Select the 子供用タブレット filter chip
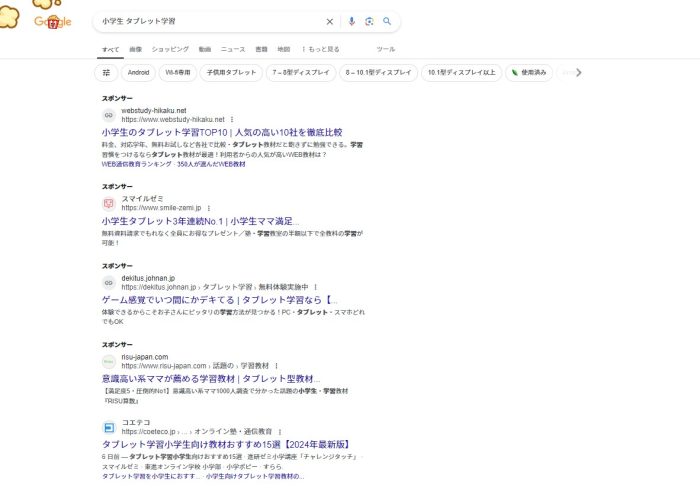The width and height of the screenshot is (700, 488). coord(231,72)
